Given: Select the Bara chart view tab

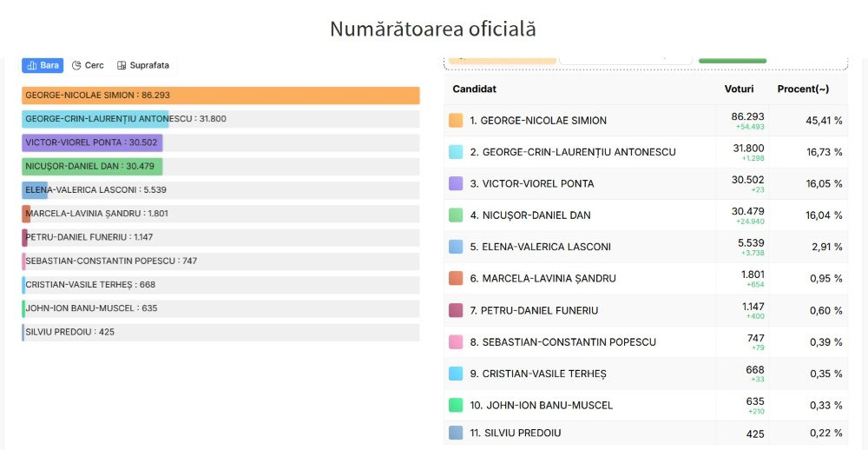Looking at the screenshot, I should tap(43, 65).
